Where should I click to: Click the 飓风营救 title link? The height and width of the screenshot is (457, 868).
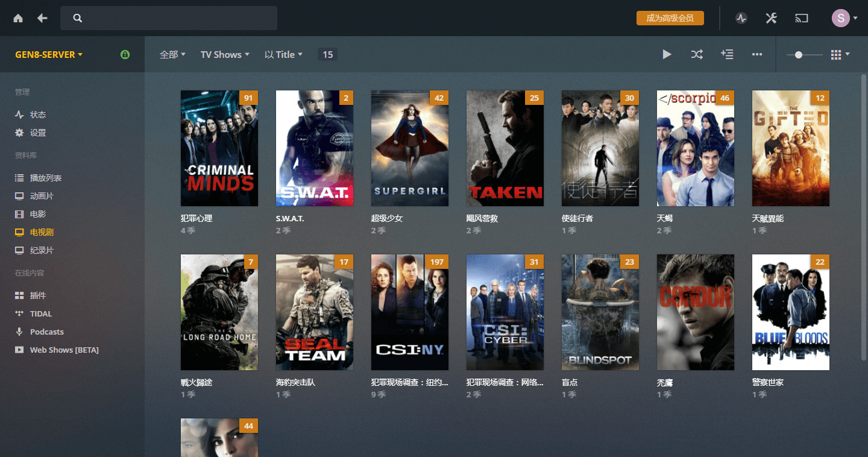tap(482, 218)
